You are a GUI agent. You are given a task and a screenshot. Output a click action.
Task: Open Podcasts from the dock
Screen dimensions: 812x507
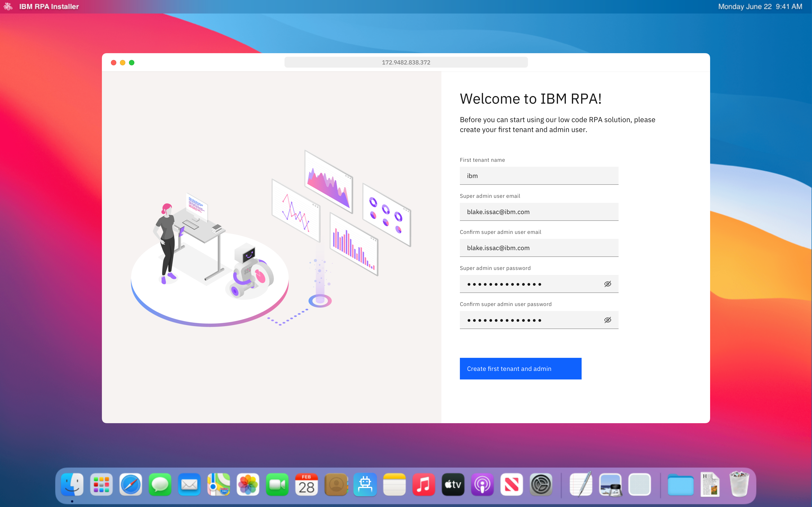point(482,484)
